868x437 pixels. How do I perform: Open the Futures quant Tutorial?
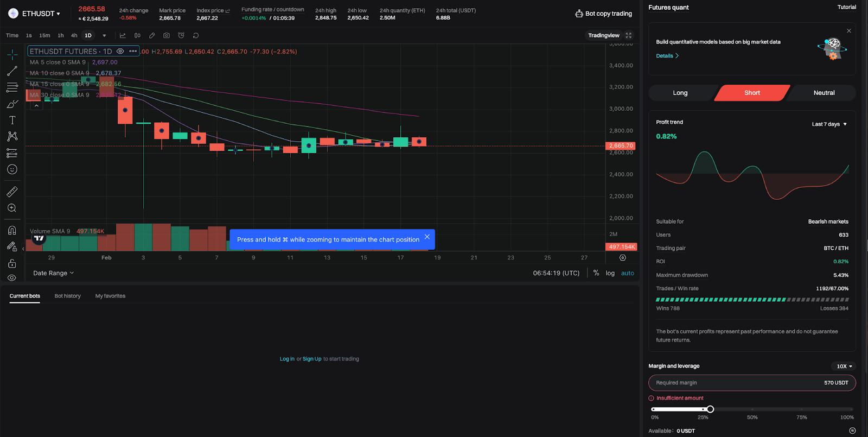846,7
